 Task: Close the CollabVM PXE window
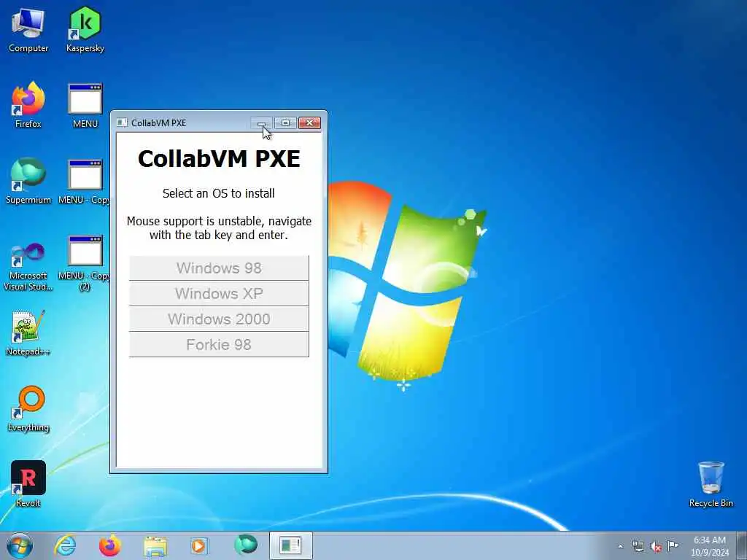[309, 122]
